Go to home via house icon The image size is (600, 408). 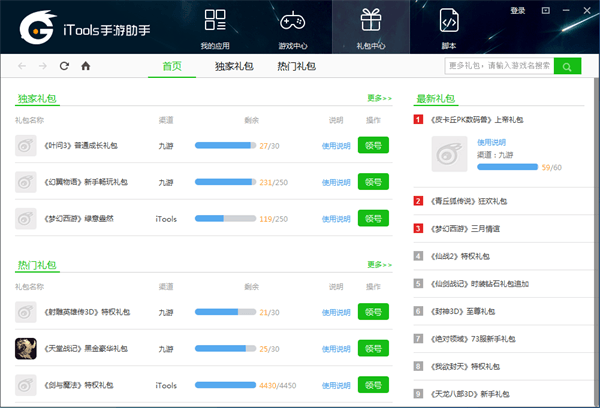(85, 66)
